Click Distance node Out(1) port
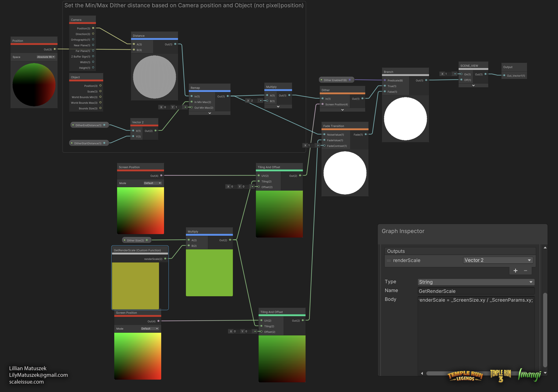558x392 pixels. click(175, 44)
